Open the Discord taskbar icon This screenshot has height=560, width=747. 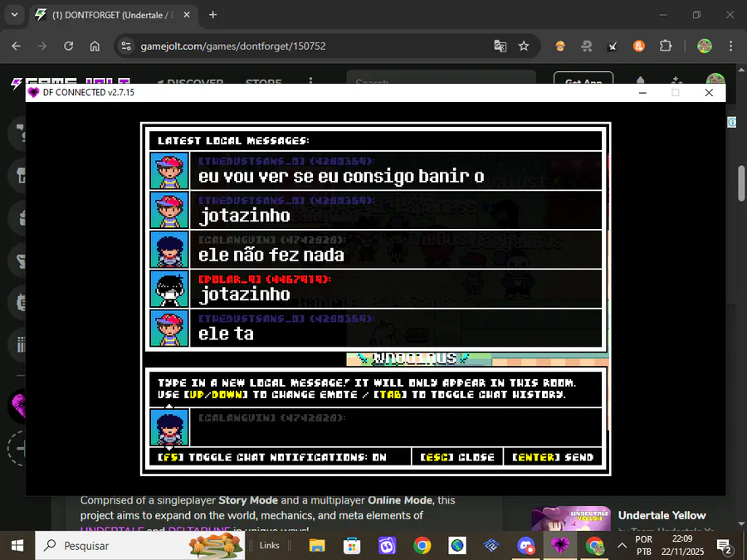click(x=526, y=545)
